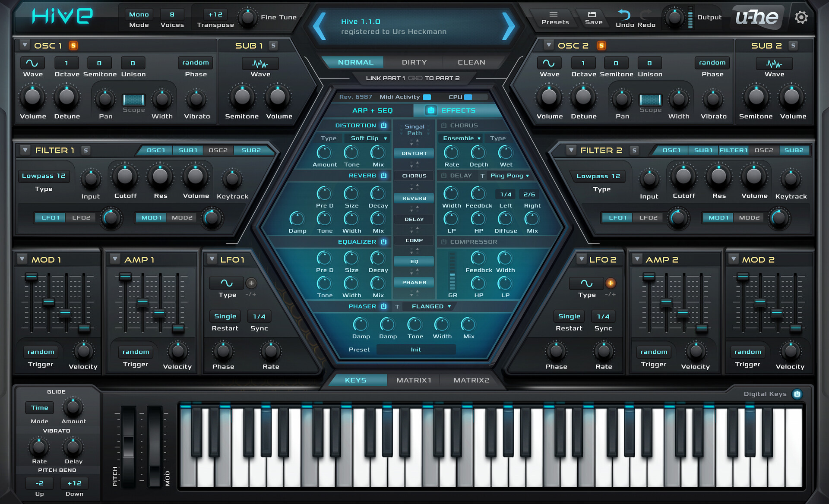
Task: Open the settings gear icon
Action: pos(801,17)
